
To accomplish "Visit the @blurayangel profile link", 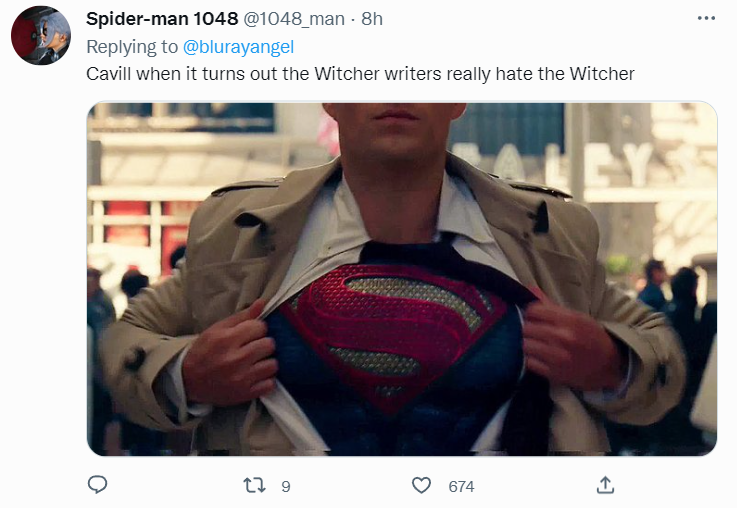I will 238,47.
